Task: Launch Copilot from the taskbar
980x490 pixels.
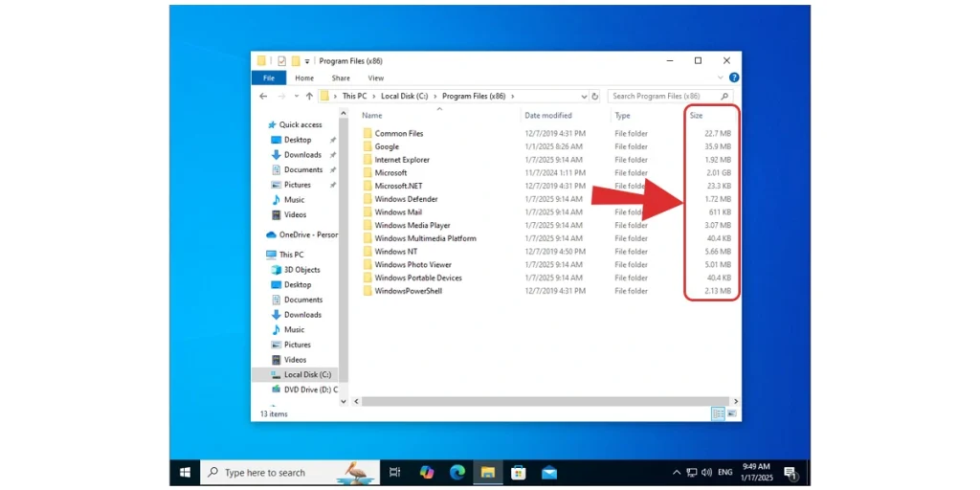Action: coord(427,473)
